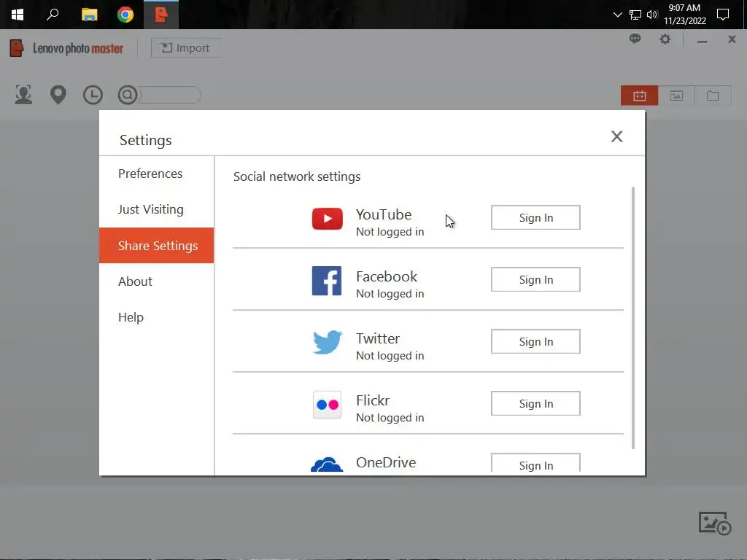The image size is (747, 560).
Task: Minimize the photo master window
Action: pos(702,41)
